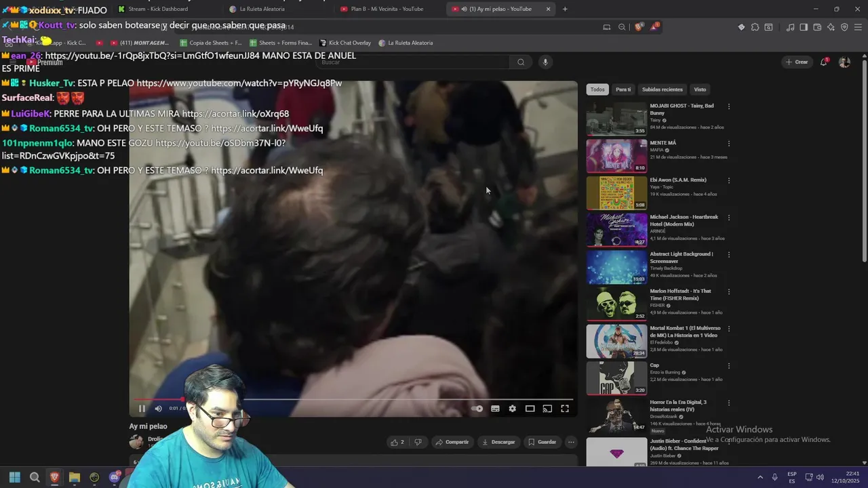The image size is (868, 488).
Task: Open options menu for Cap video
Action: (x=729, y=366)
